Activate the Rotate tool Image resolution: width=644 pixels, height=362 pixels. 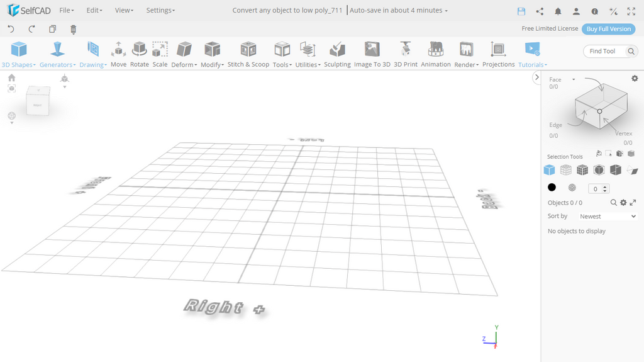tap(139, 54)
